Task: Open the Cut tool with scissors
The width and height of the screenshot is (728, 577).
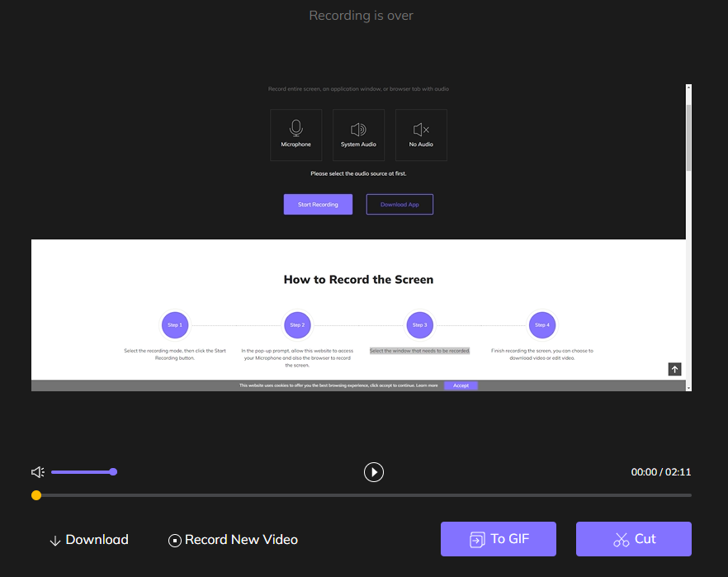Action: [633, 539]
